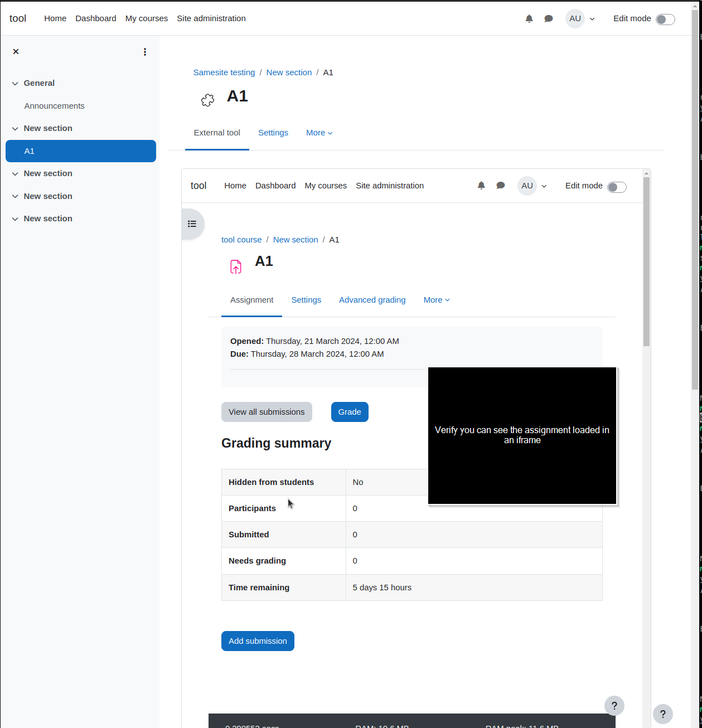Open tool course breadcrumb link

pos(241,240)
